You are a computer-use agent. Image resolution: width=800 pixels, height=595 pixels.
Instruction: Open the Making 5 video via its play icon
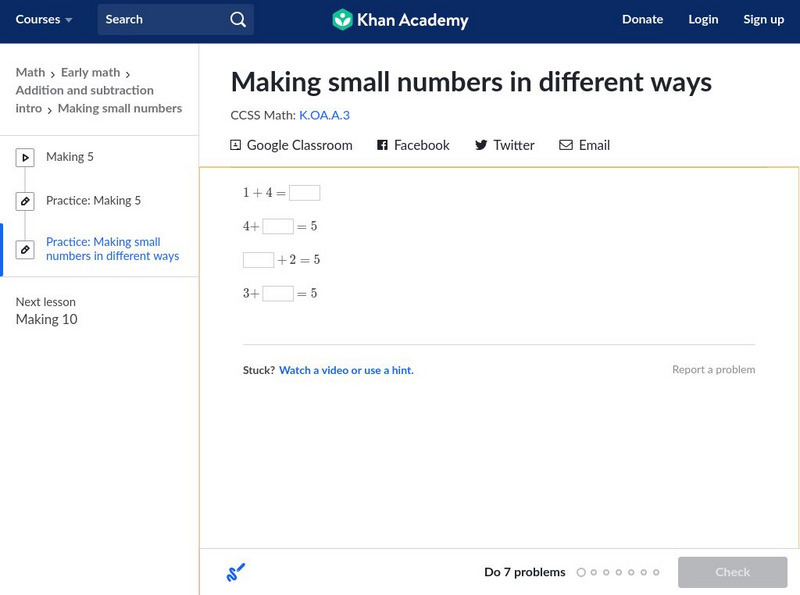click(24, 157)
